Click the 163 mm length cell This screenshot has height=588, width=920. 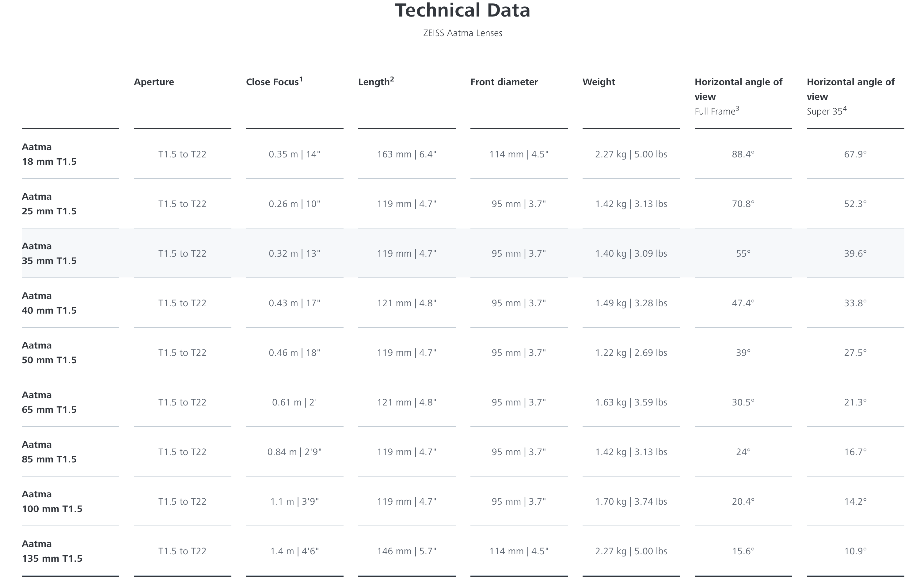[406, 154]
